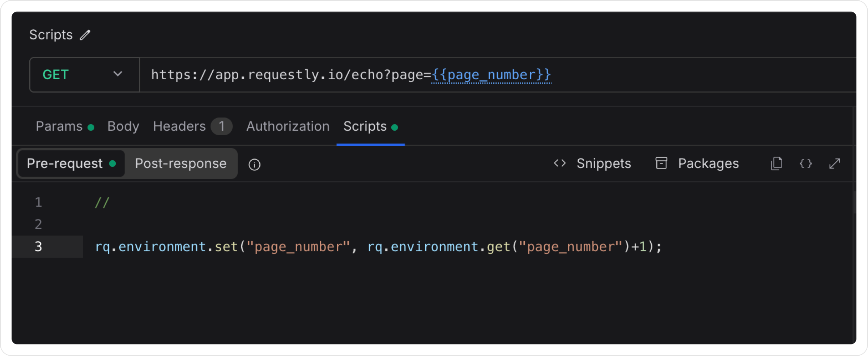The height and width of the screenshot is (356, 868).
Task: Click the Headers count badge 1
Action: (222, 126)
